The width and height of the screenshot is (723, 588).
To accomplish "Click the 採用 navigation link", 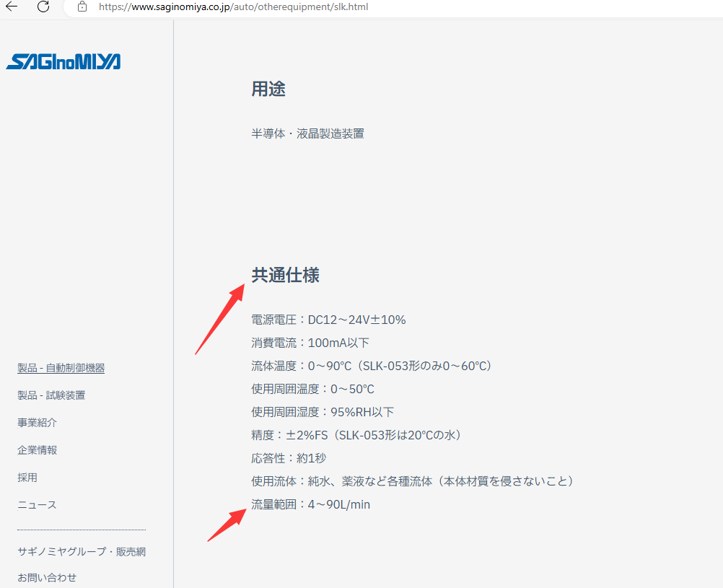I will click(x=27, y=477).
